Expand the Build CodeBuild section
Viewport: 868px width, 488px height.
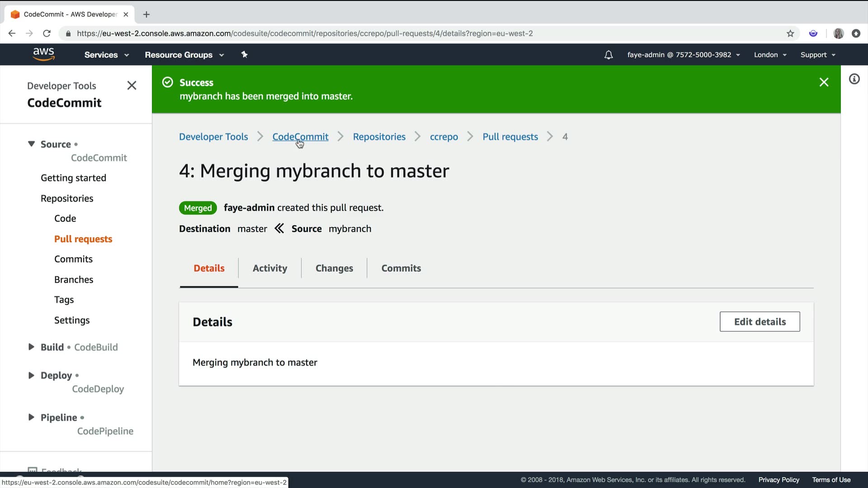click(x=31, y=347)
